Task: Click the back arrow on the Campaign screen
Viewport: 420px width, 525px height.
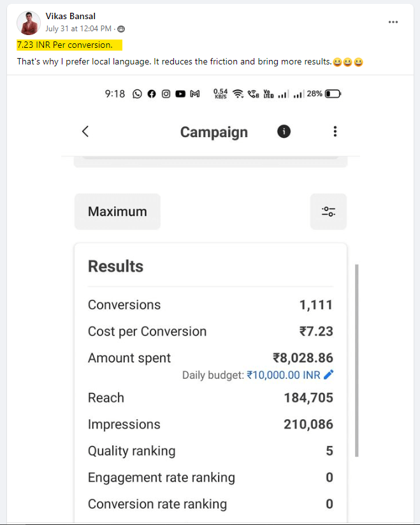Action: click(85, 131)
